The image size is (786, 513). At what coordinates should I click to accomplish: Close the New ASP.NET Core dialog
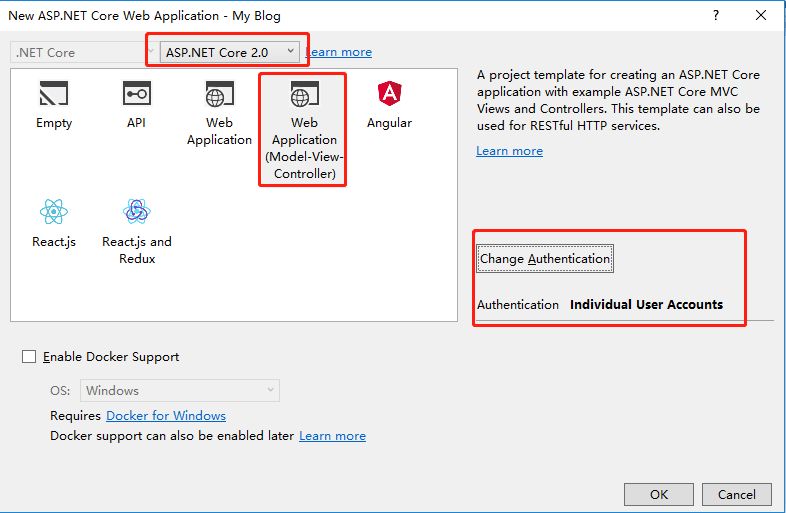click(760, 15)
